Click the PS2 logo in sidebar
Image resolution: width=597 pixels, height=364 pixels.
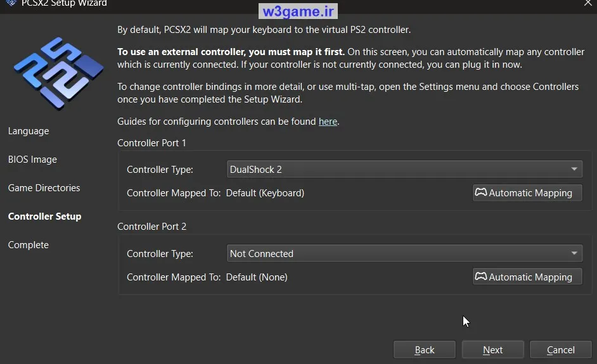click(59, 73)
